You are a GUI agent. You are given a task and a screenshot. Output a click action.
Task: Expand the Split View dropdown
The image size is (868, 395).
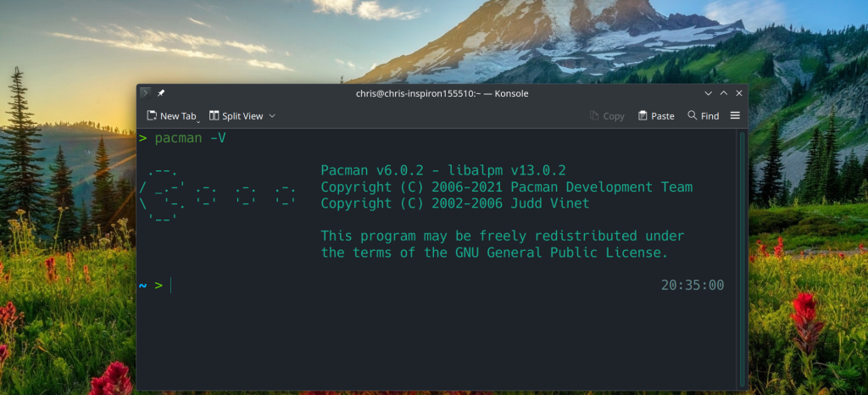pyautogui.click(x=272, y=116)
